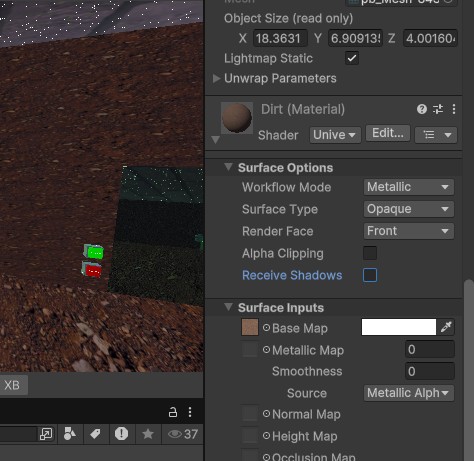
Task: Click the Base Map dirt texture thumbnail
Action: 250,327
